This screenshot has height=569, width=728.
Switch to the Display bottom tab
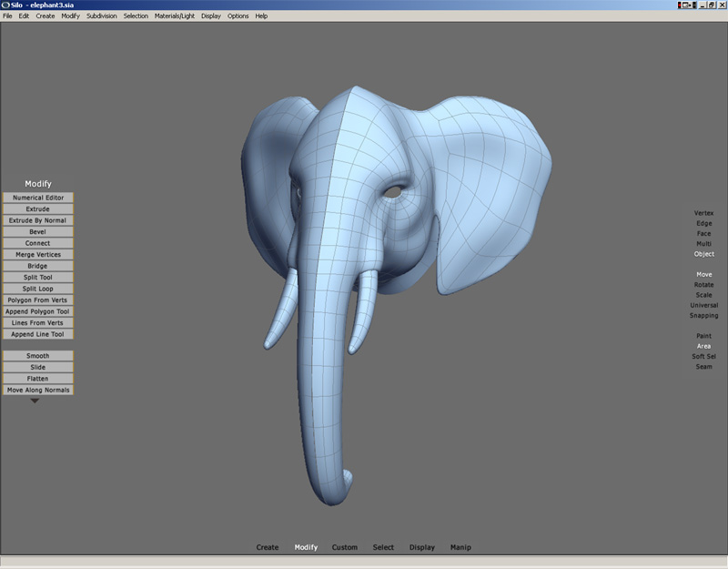click(422, 547)
